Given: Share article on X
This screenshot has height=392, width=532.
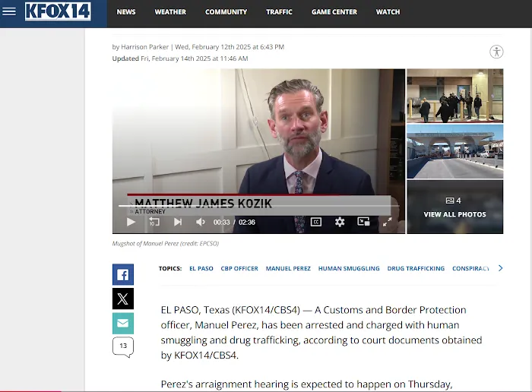Looking at the screenshot, I should (123, 299).
